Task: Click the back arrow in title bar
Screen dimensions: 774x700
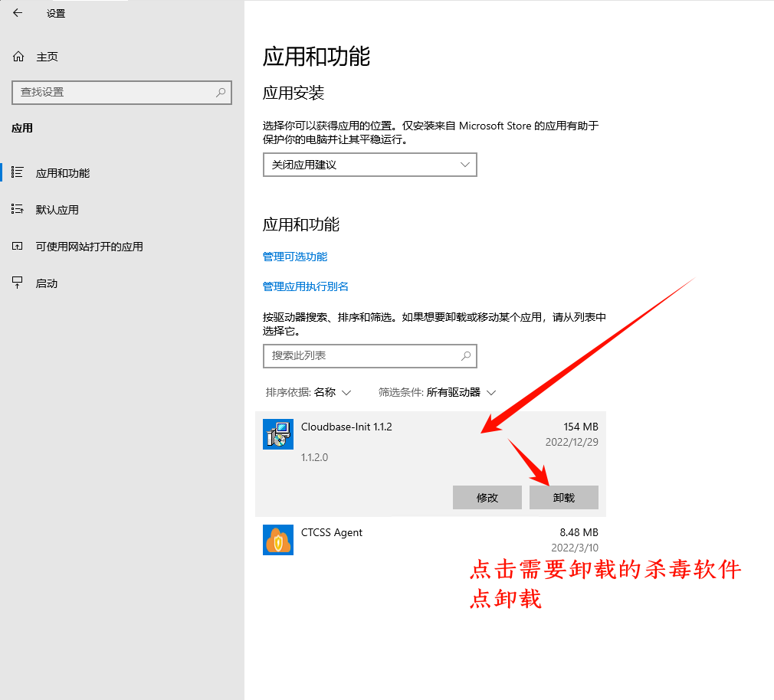Action: (18, 13)
